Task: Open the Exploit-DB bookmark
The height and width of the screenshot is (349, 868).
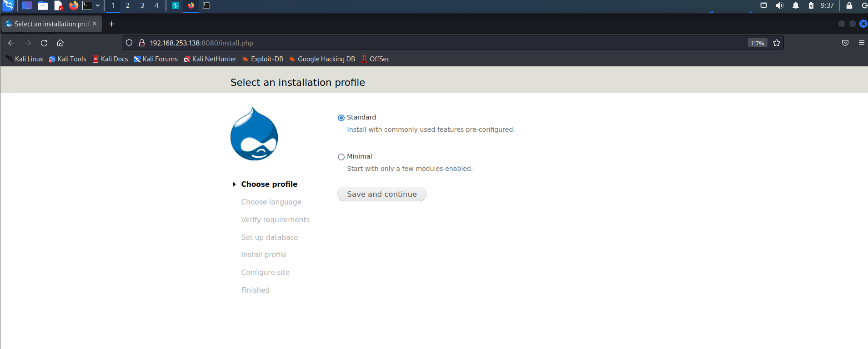Action: click(x=263, y=59)
